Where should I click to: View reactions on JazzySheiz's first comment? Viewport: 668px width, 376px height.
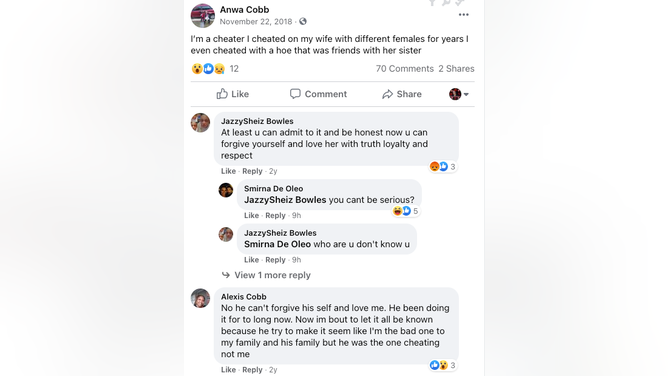tap(443, 166)
